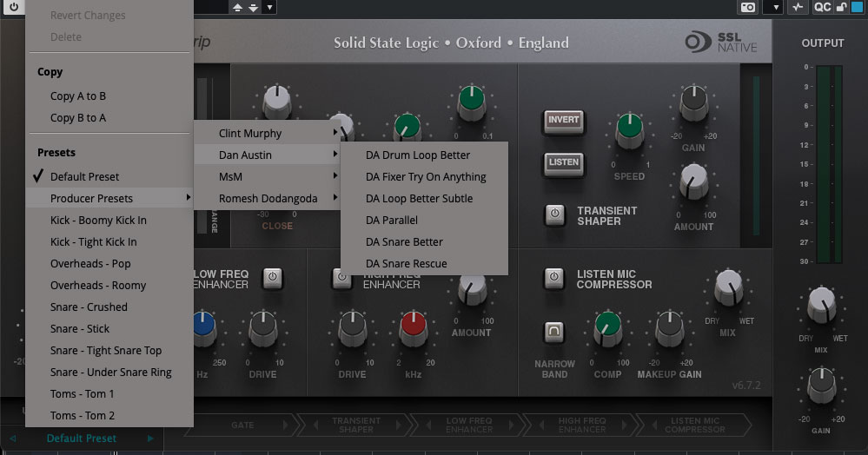Choose Kick - Boomy Kick In preset
Viewport: 868px width, 455px height.
pos(109,220)
